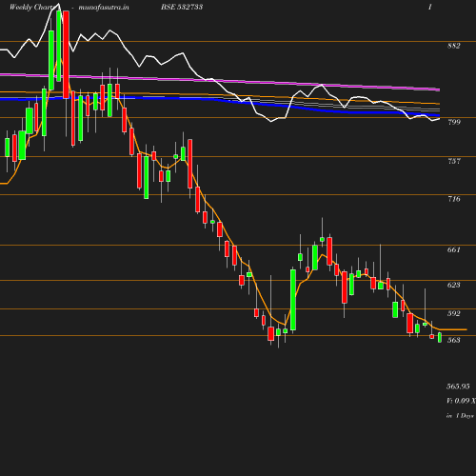
Task: Click the 565.95 last price value
Action: (x=458, y=387)
